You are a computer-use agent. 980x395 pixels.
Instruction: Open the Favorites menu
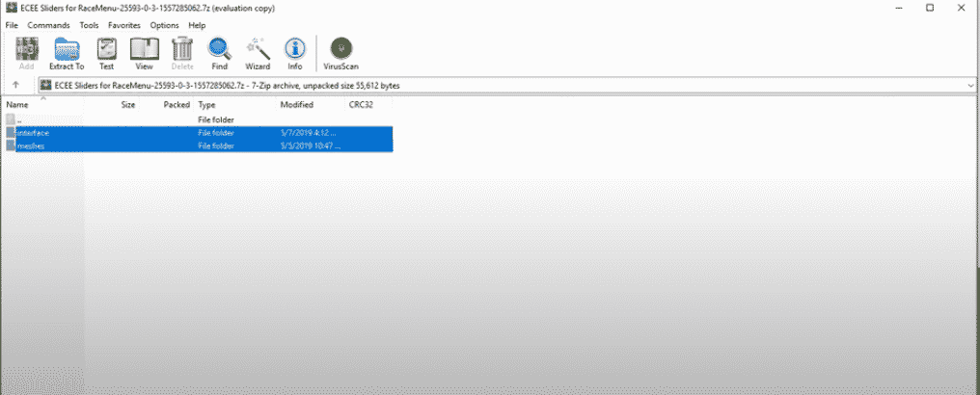[123, 25]
